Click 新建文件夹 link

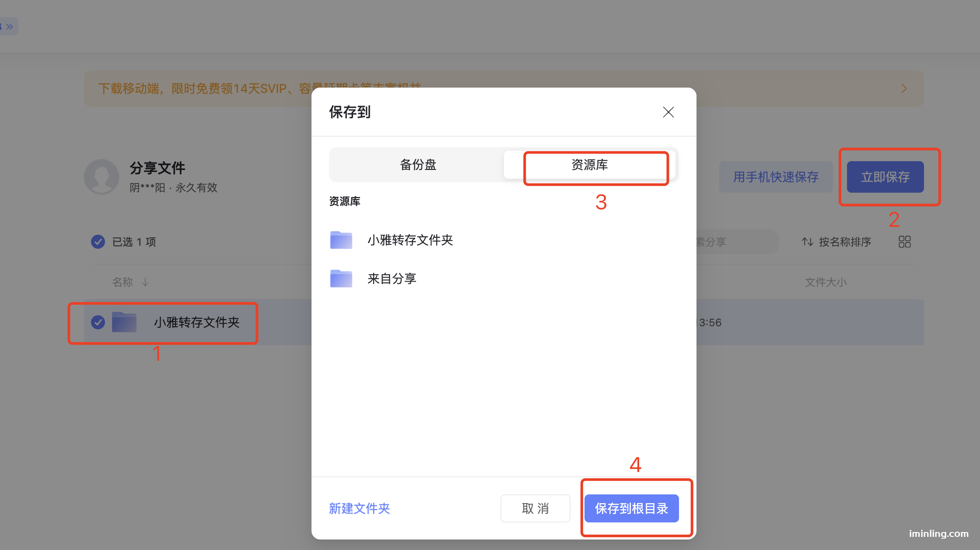click(359, 508)
